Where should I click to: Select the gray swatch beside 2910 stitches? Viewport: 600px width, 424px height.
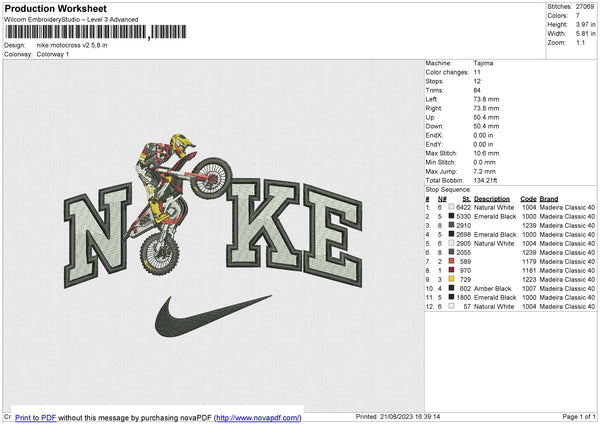[452, 225]
